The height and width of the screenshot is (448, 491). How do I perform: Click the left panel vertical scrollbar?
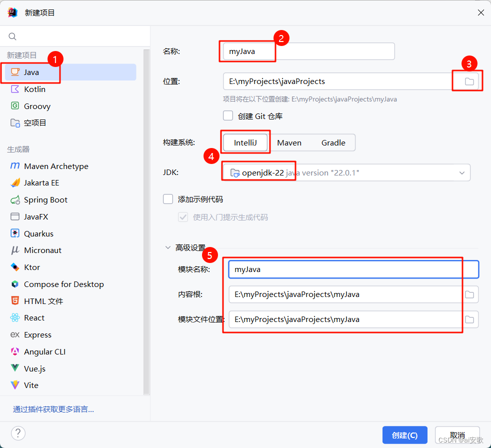[146, 222]
